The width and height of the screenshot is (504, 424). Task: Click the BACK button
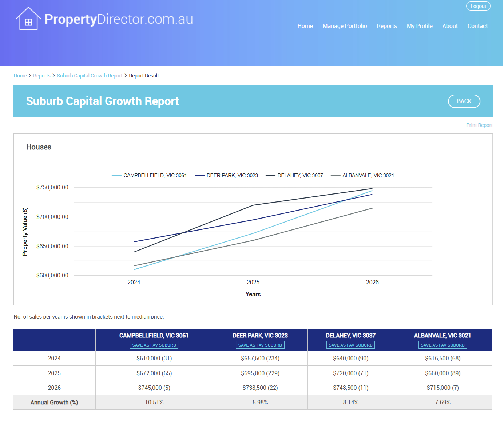tap(464, 101)
